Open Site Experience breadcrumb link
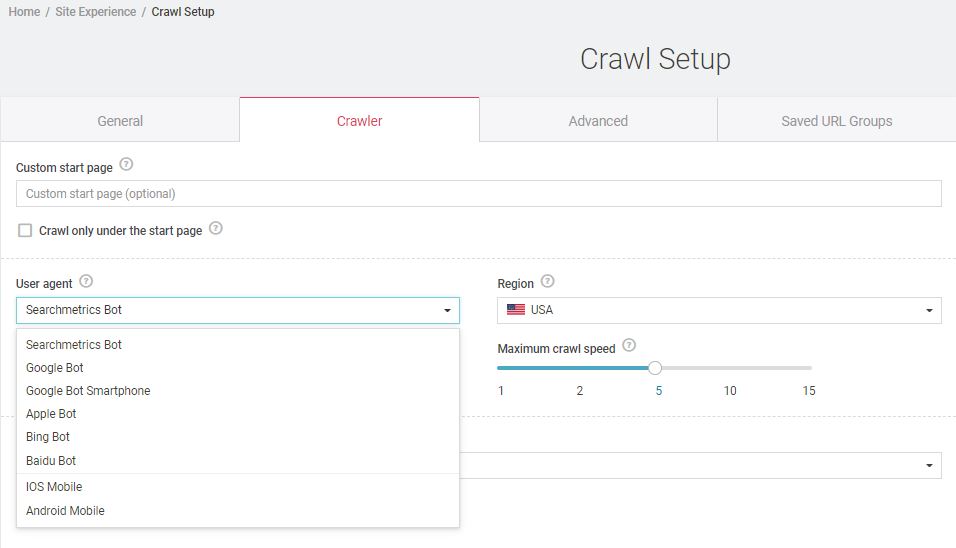The image size is (956, 548). 96,12
